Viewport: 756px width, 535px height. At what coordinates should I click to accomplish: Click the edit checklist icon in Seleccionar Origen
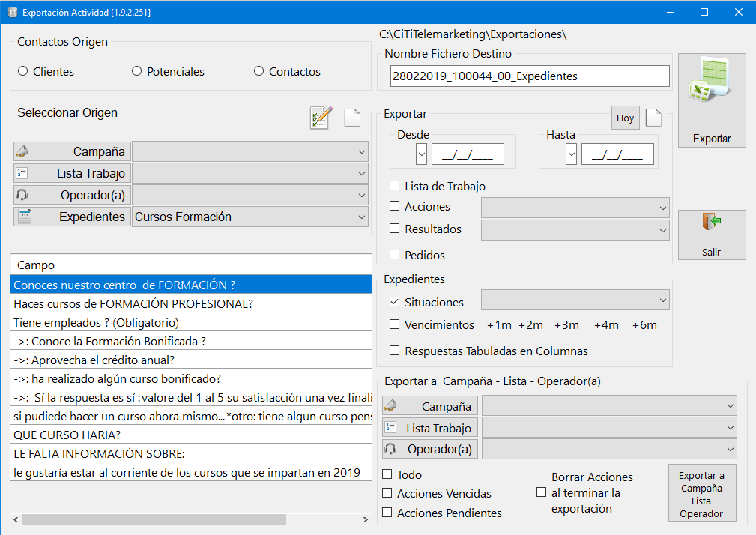[321, 118]
